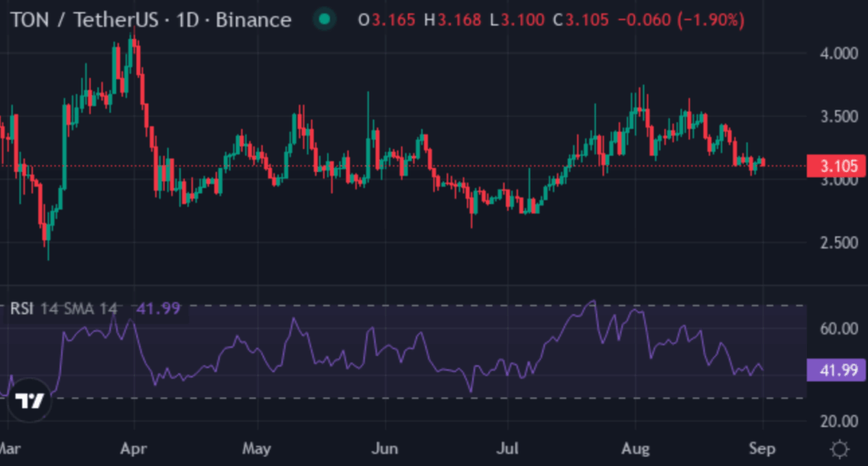The height and width of the screenshot is (466, 868).
Task: Click the high price value H3.168
Action: (453, 20)
